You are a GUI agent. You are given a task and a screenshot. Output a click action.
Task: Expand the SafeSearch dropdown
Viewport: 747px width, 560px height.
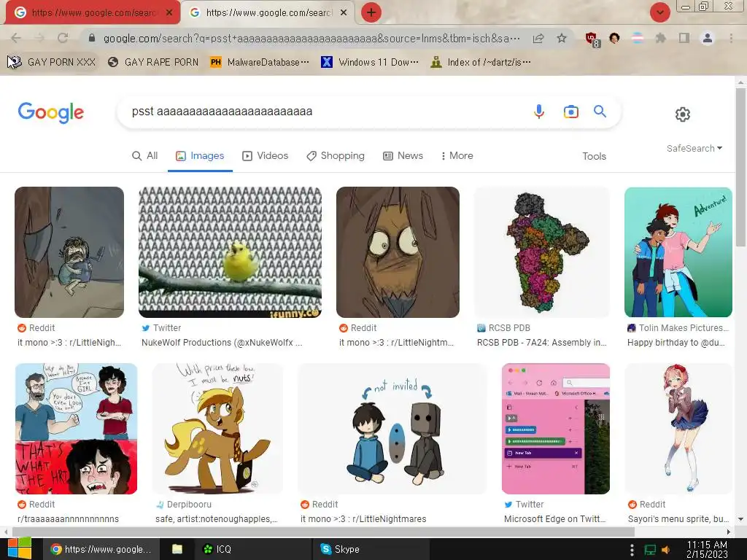[694, 149]
